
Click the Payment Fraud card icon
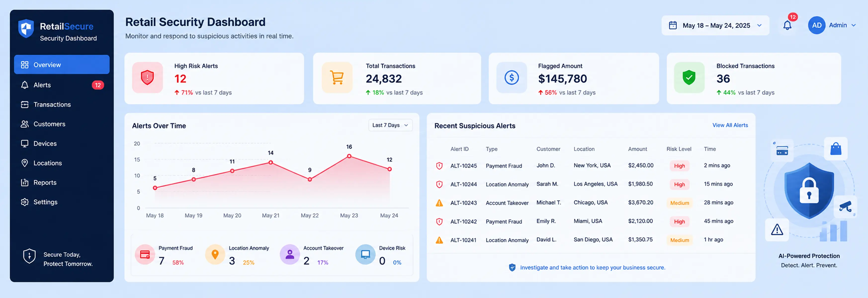(145, 254)
